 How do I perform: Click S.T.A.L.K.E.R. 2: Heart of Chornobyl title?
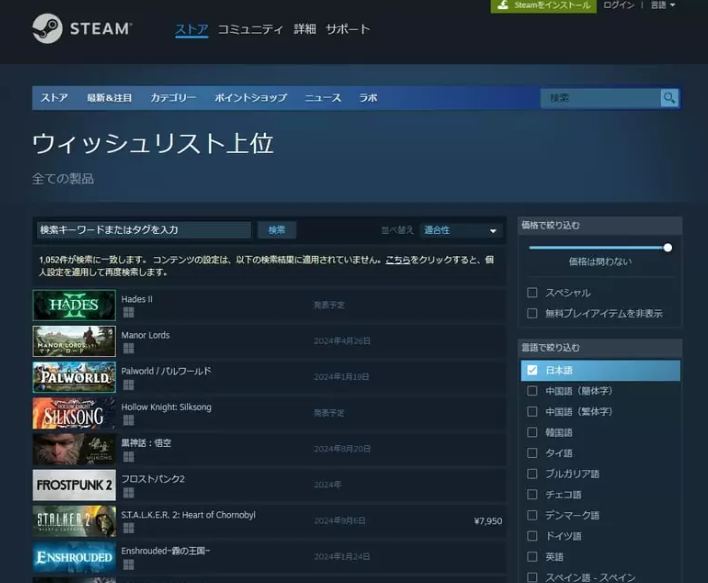(188, 515)
